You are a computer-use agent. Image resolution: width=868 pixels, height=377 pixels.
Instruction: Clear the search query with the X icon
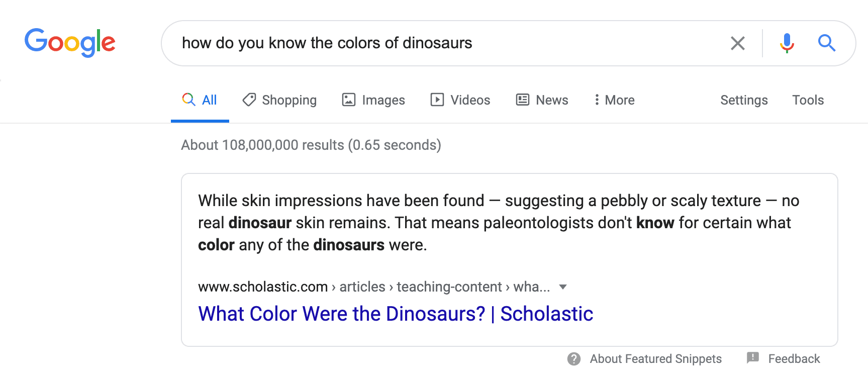click(x=737, y=43)
